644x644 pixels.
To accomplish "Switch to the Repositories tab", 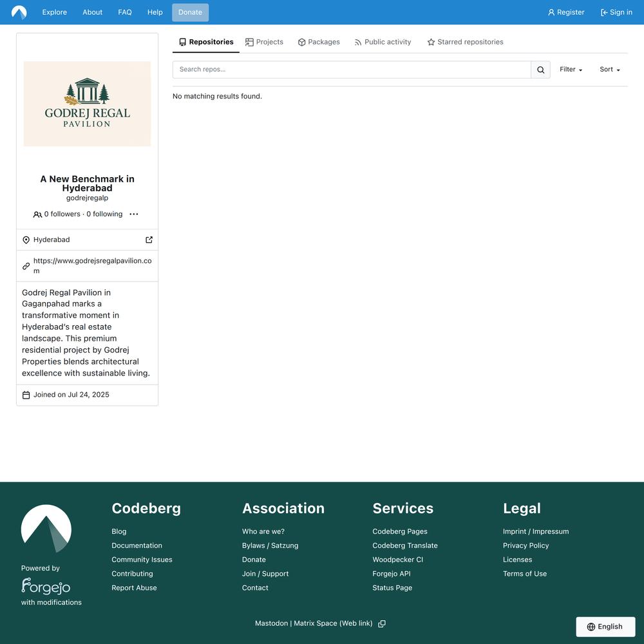I will click(x=206, y=42).
